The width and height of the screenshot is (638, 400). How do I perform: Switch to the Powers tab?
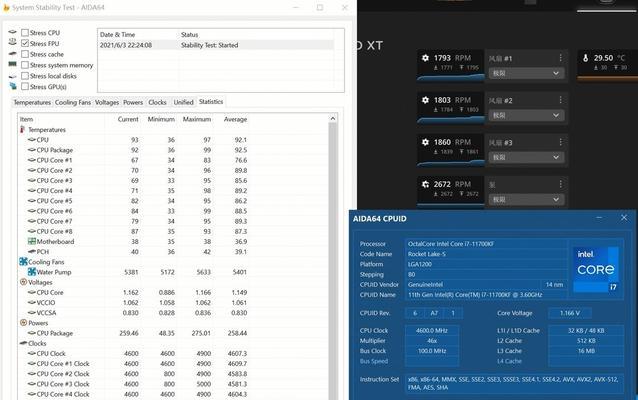[133, 103]
